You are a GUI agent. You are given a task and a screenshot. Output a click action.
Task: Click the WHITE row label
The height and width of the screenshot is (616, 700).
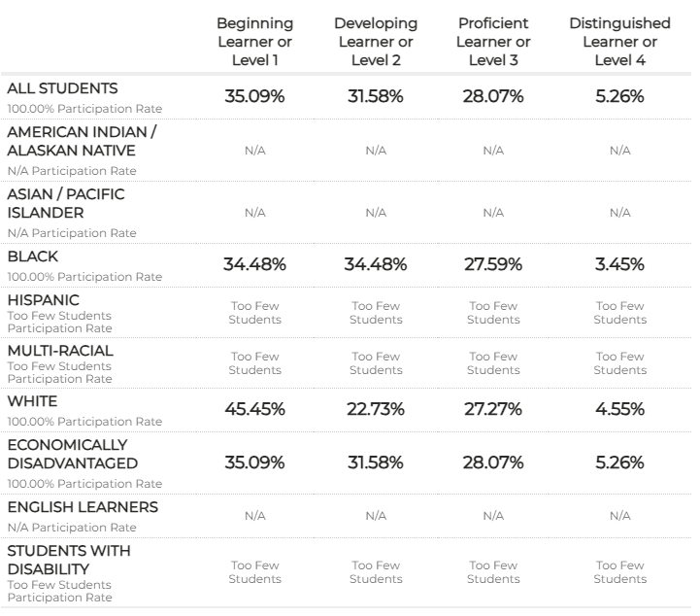[32, 401]
